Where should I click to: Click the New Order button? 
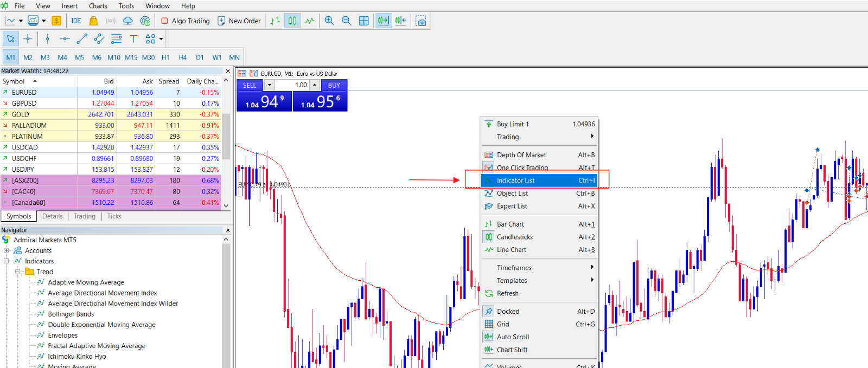click(239, 21)
